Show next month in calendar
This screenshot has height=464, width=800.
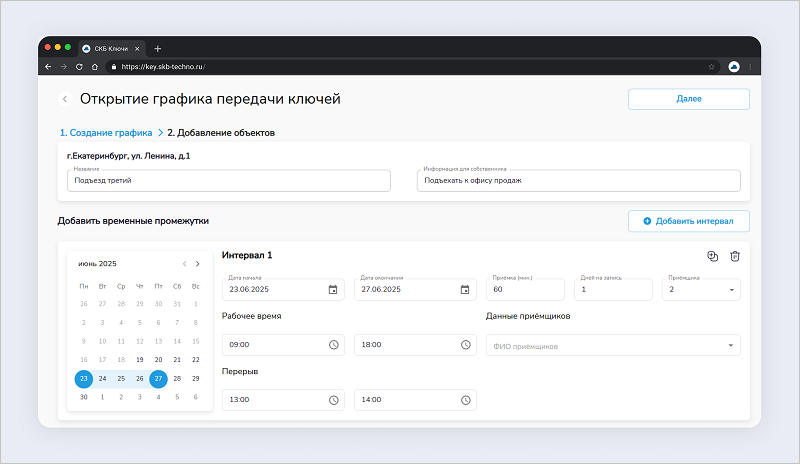[197, 264]
